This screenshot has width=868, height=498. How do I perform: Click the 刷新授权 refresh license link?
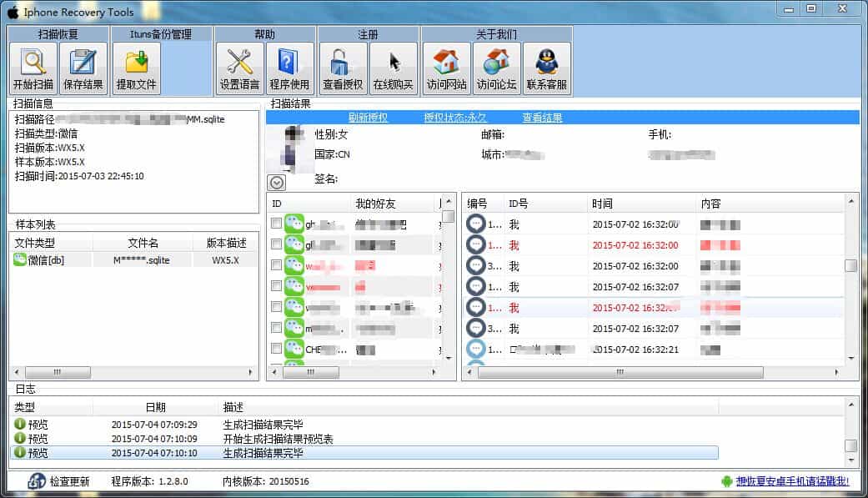tap(368, 118)
